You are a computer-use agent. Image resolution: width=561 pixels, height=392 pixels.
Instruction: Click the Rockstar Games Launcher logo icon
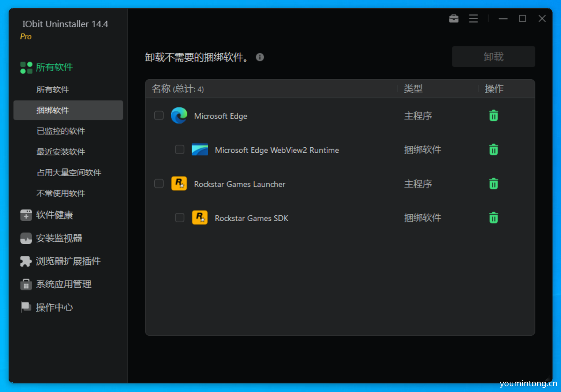coord(179,183)
